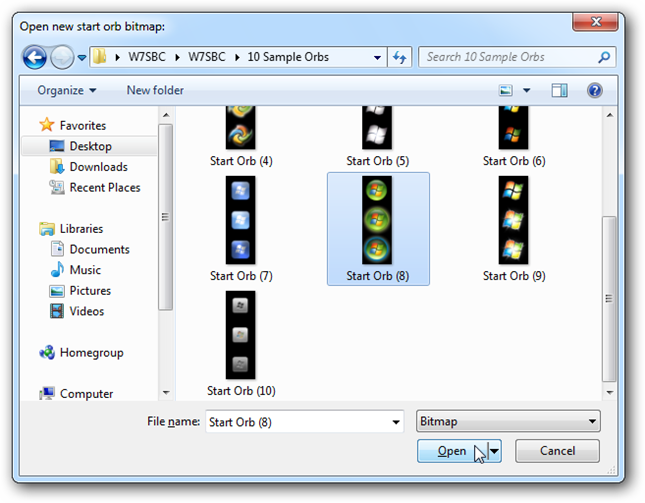645x503 pixels.
Task: Click the Pictures library icon
Action: click(x=57, y=291)
